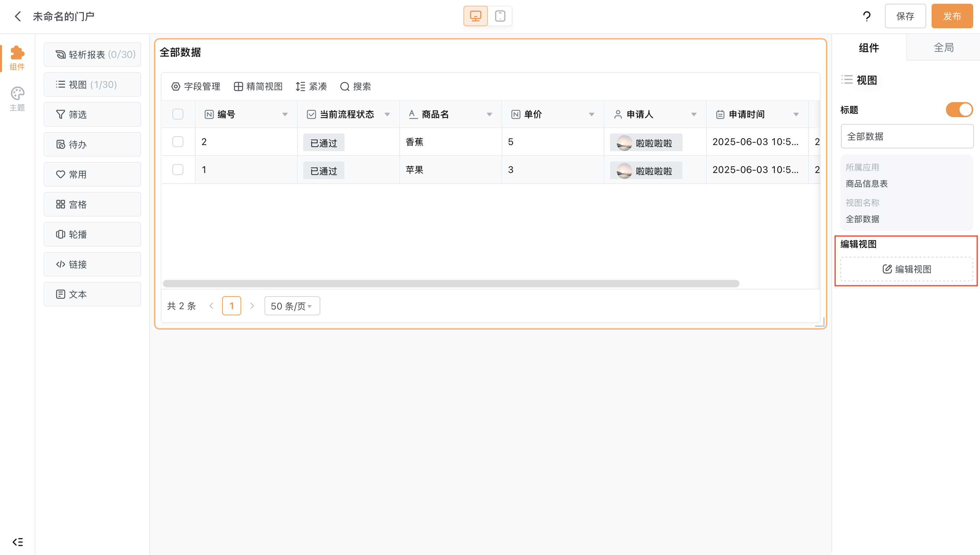Switch to the 全局 properties tab

[x=944, y=48]
